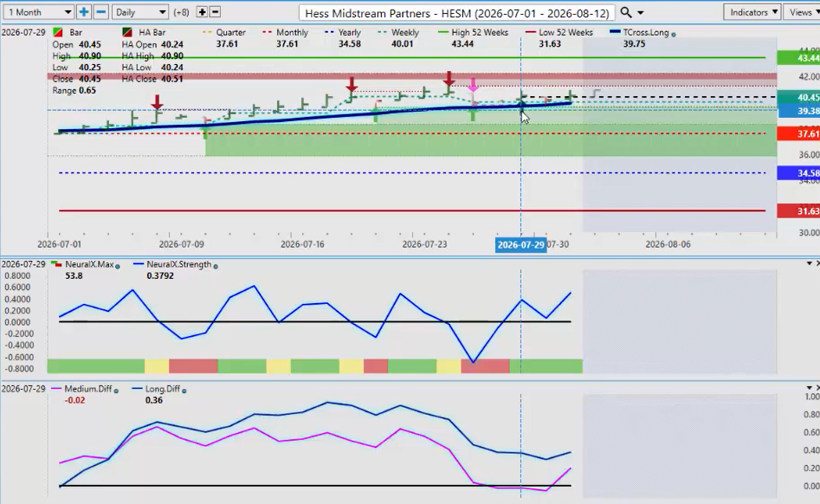
Task: Select the Monthly legend label
Action: pos(293,32)
